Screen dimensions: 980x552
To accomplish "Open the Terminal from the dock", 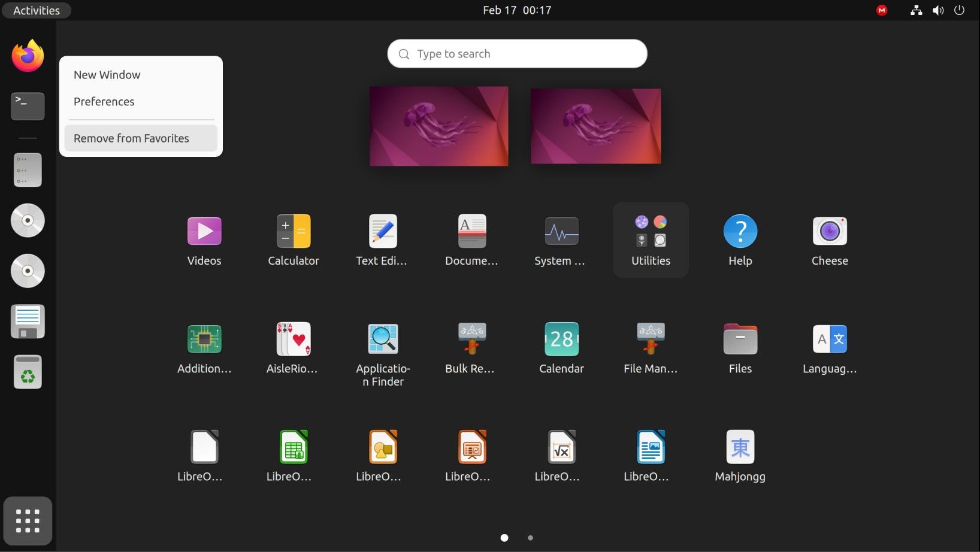I will tap(28, 106).
